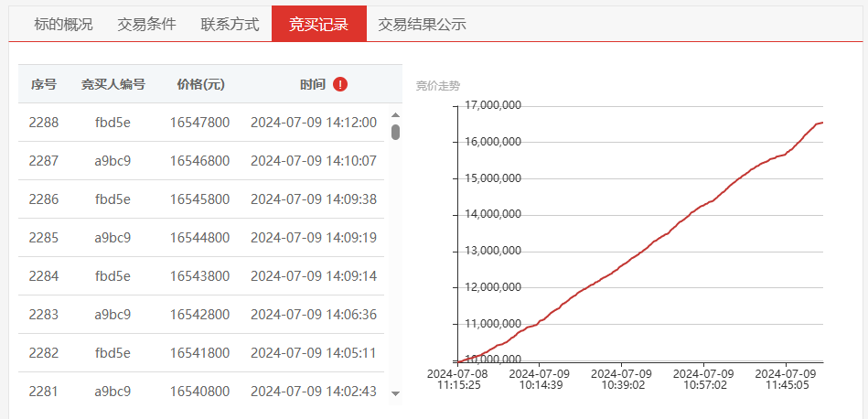This screenshot has width=868, height=419.
Task: Click bidder fbd5e in row 2284
Action: point(113,276)
